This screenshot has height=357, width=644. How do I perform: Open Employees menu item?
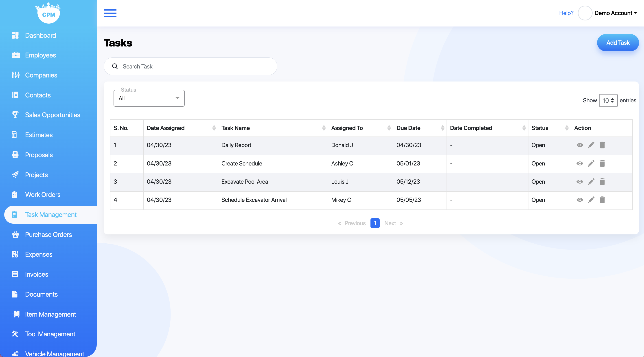pos(40,55)
